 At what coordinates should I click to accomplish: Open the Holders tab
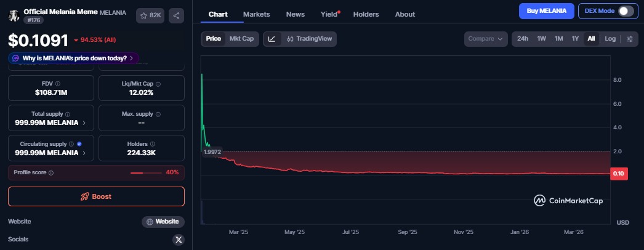click(366, 14)
